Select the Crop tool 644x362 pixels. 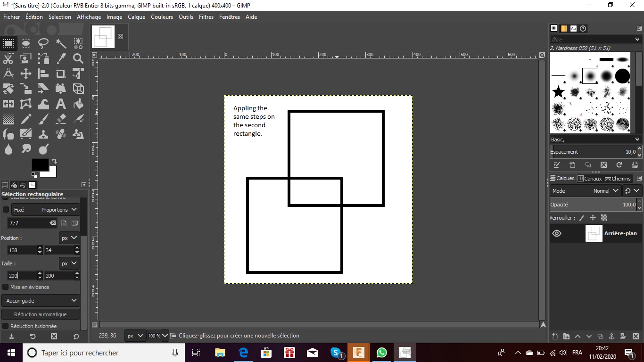point(61,74)
